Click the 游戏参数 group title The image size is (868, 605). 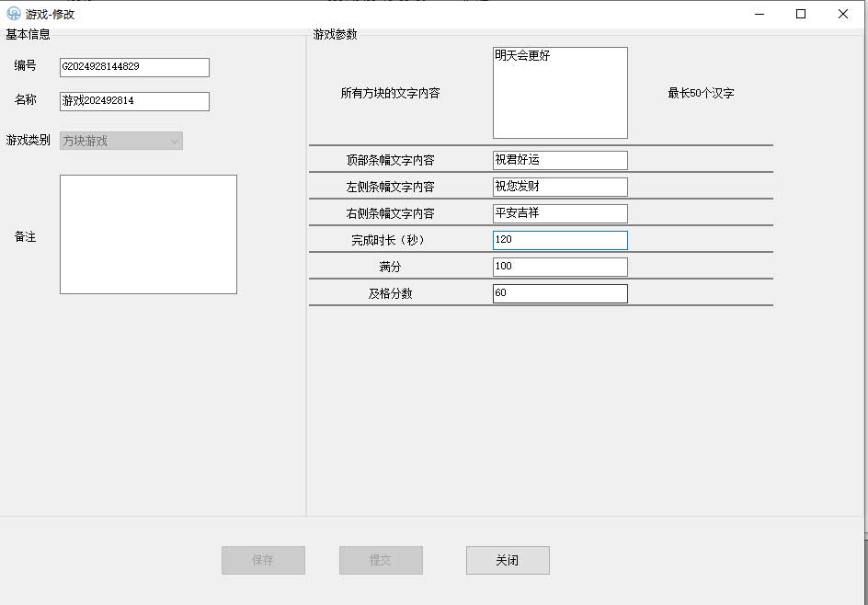pyautogui.click(x=335, y=34)
